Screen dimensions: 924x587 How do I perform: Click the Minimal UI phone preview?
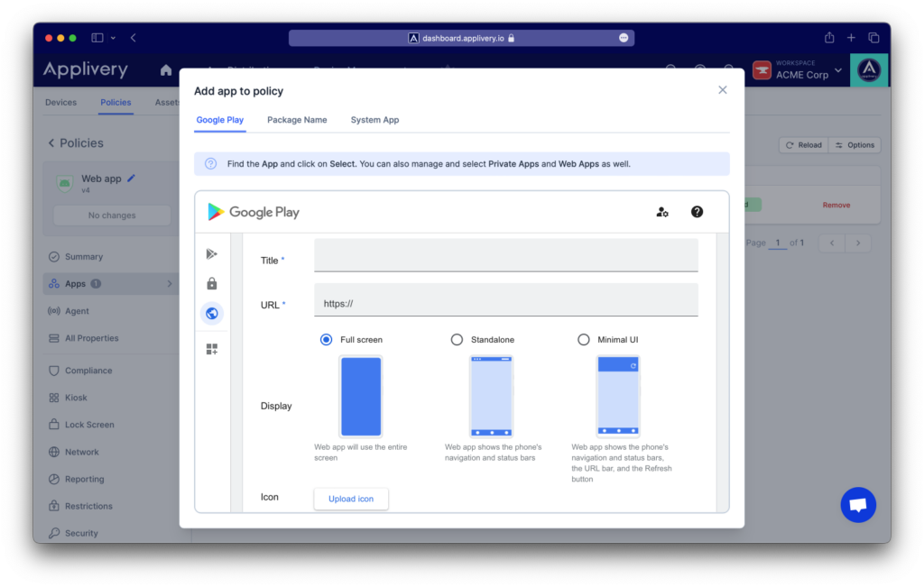click(617, 396)
